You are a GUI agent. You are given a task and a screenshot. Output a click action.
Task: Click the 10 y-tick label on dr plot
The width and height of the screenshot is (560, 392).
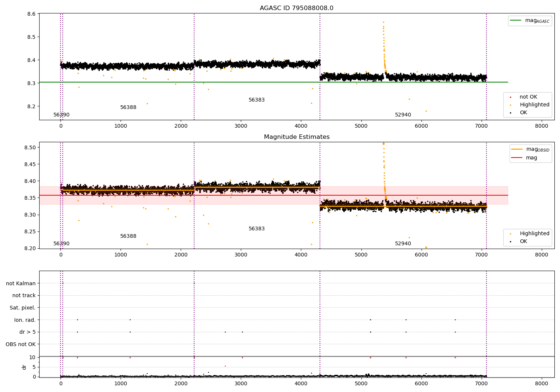pos(32,357)
